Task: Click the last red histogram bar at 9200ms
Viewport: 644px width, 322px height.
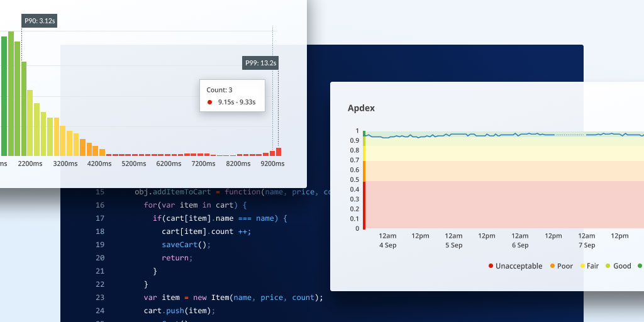Action: (279, 152)
